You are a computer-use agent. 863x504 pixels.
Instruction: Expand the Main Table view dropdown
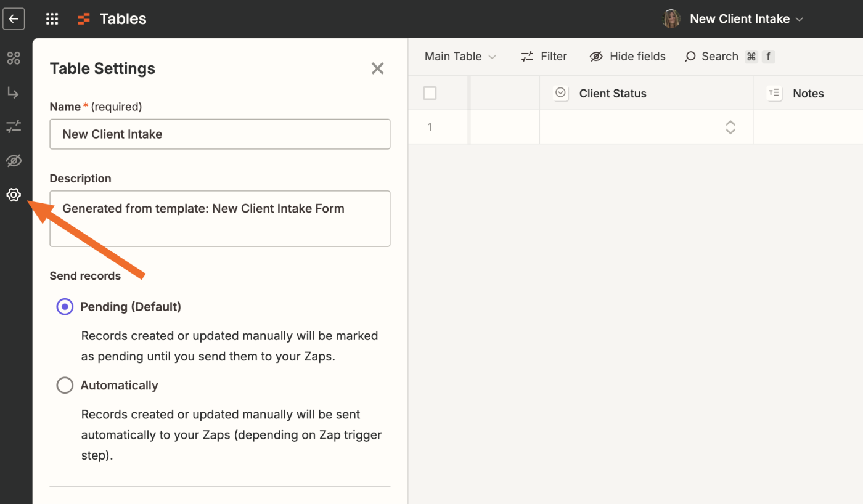[x=460, y=57]
